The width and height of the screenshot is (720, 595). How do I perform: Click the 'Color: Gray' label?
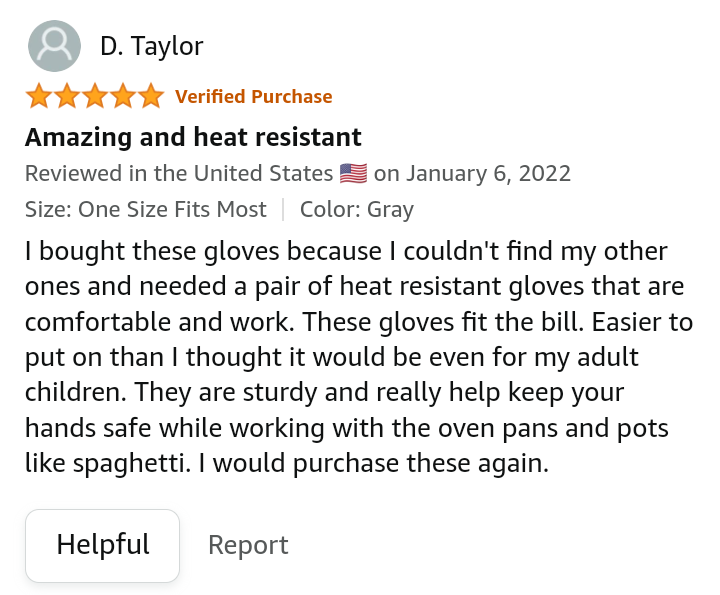357,209
